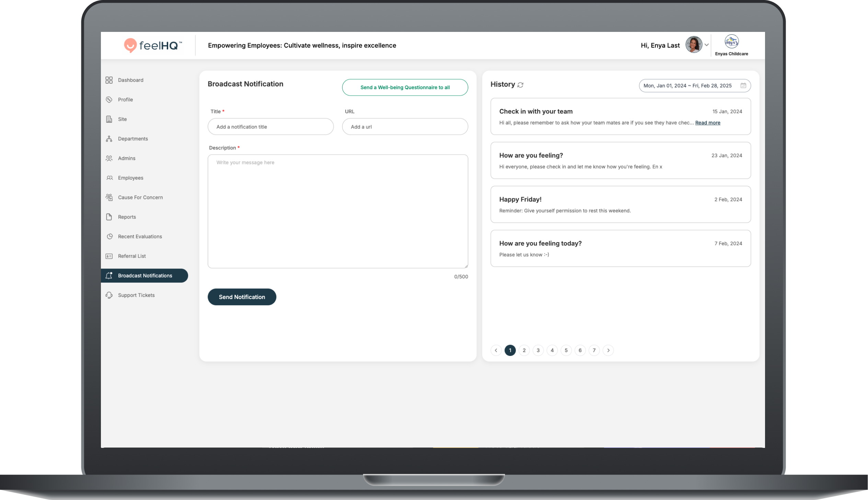Image resolution: width=868 pixels, height=500 pixels.
Task: Go to previous history page
Action: point(496,350)
